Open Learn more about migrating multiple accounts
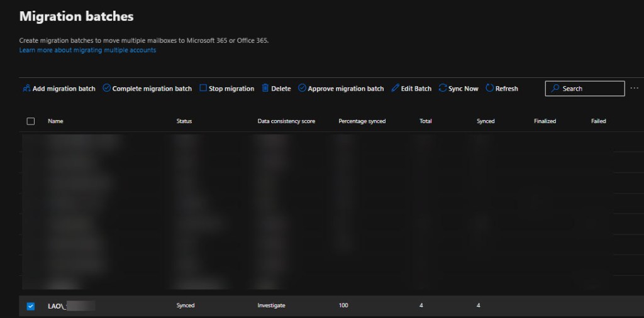This screenshot has width=644, height=318. point(87,50)
